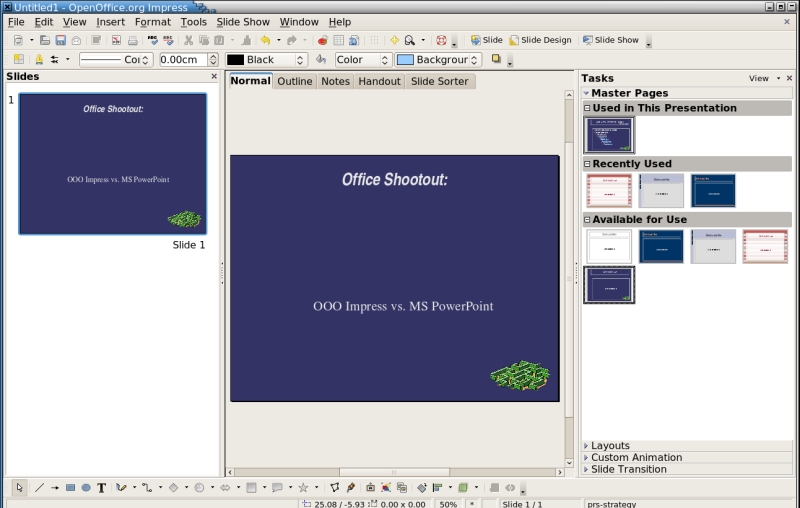Select the Ellipse tool
This screenshot has width=800, height=508.
point(86,488)
